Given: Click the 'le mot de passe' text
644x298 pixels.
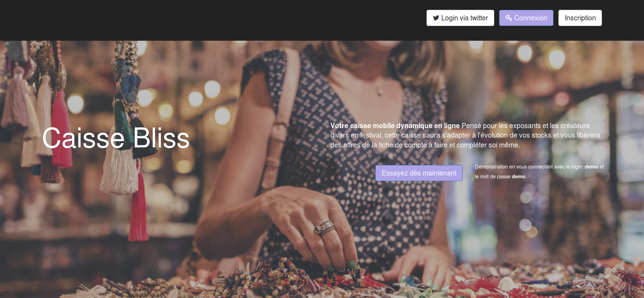Looking at the screenshot, I should [492, 177].
